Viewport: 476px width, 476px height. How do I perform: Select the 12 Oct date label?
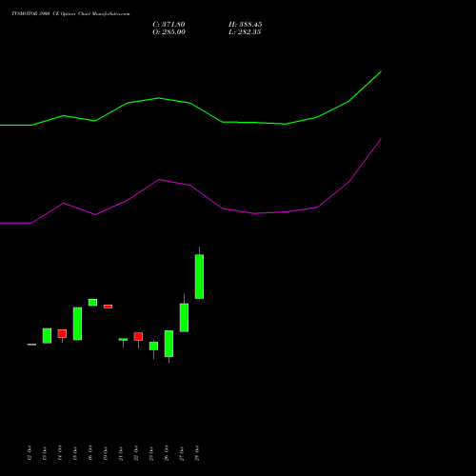[x=30, y=453]
